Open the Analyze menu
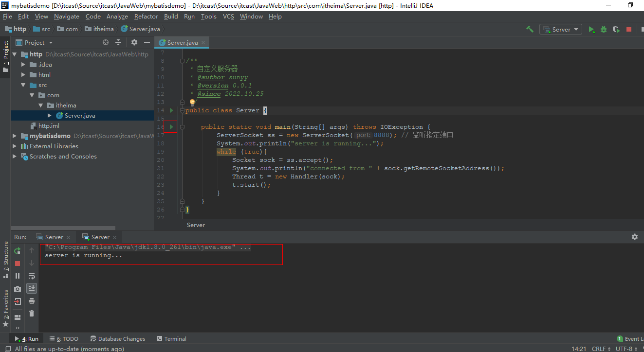 point(117,17)
